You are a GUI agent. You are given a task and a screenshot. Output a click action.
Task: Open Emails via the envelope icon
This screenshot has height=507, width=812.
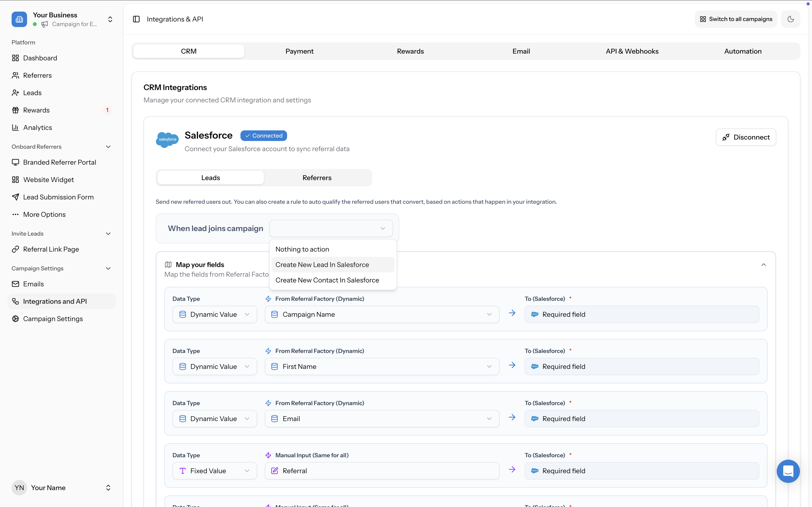pos(15,284)
